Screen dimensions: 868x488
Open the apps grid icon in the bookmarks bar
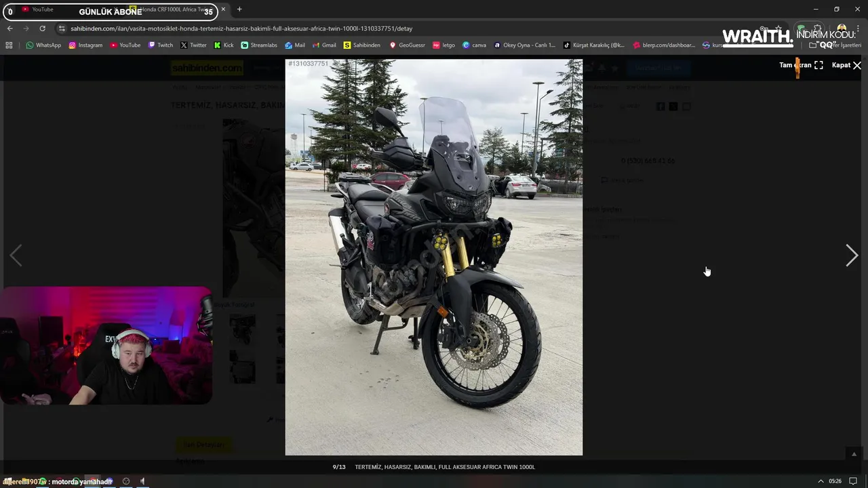[9, 45]
